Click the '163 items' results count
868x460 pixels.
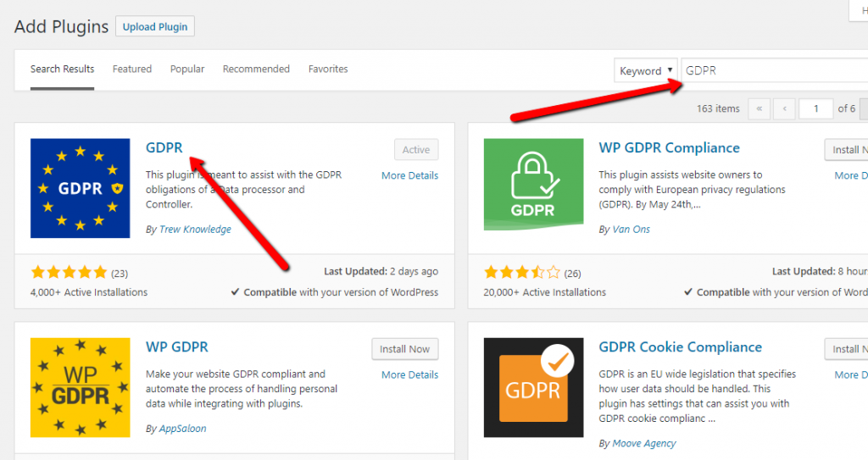point(718,108)
